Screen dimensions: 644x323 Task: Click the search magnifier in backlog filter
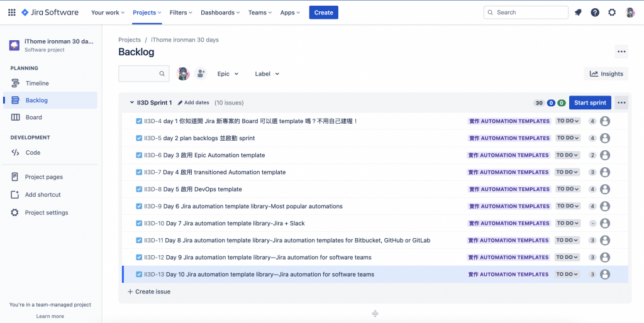click(162, 74)
